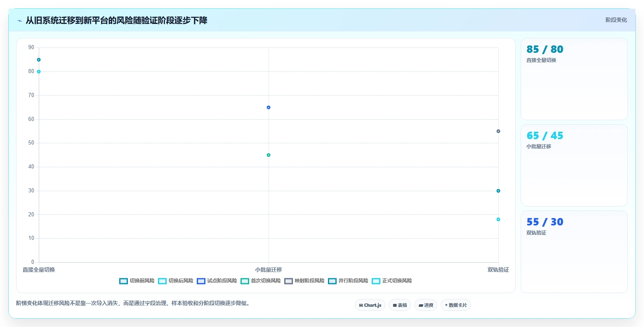The image size is (644, 327).
Task: Toggle the 试点阶段风险 legend swatch
Action: (201, 281)
